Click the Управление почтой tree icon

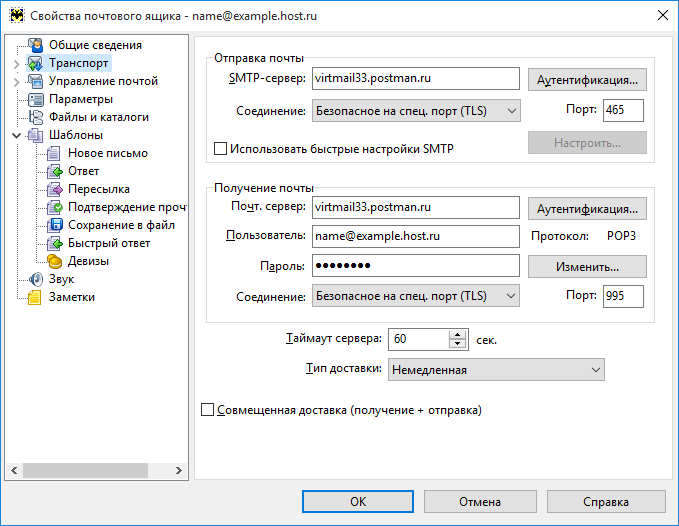[x=36, y=81]
